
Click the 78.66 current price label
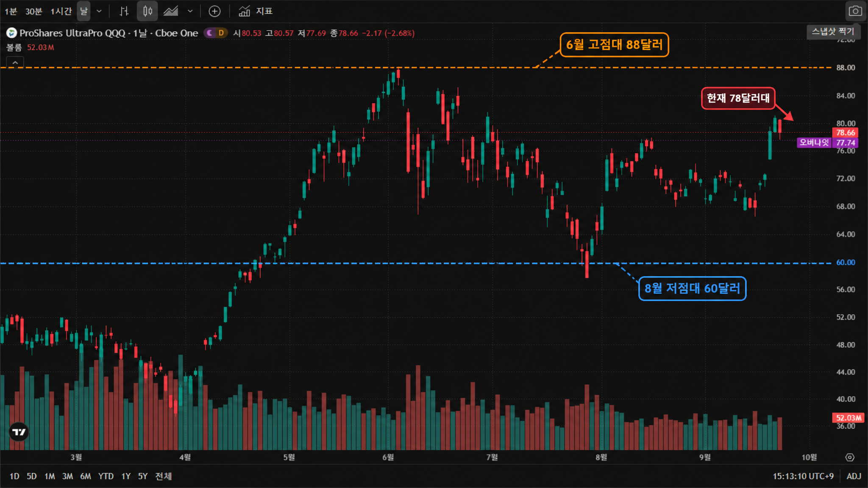tap(846, 133)
